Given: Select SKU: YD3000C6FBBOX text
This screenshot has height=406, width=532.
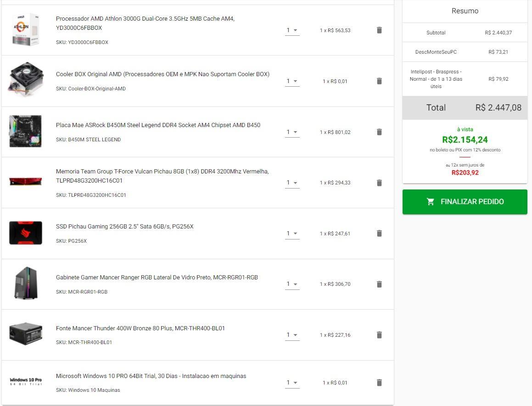Looking at the screenshot, I should pos(82,42).
